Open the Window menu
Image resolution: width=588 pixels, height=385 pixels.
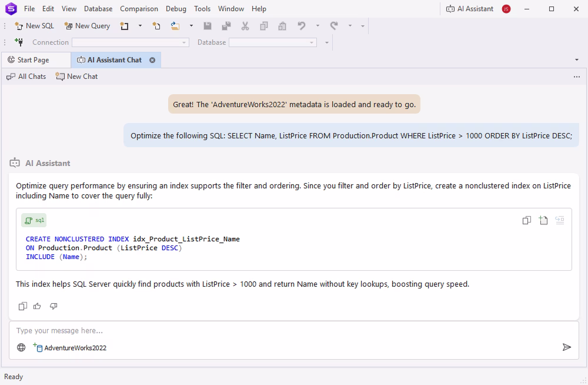(231, 9)
